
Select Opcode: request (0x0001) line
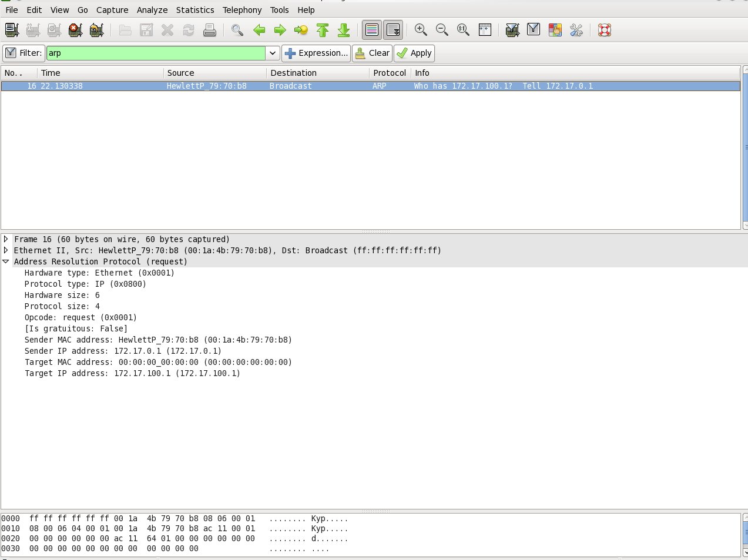[x=80, y=317]
